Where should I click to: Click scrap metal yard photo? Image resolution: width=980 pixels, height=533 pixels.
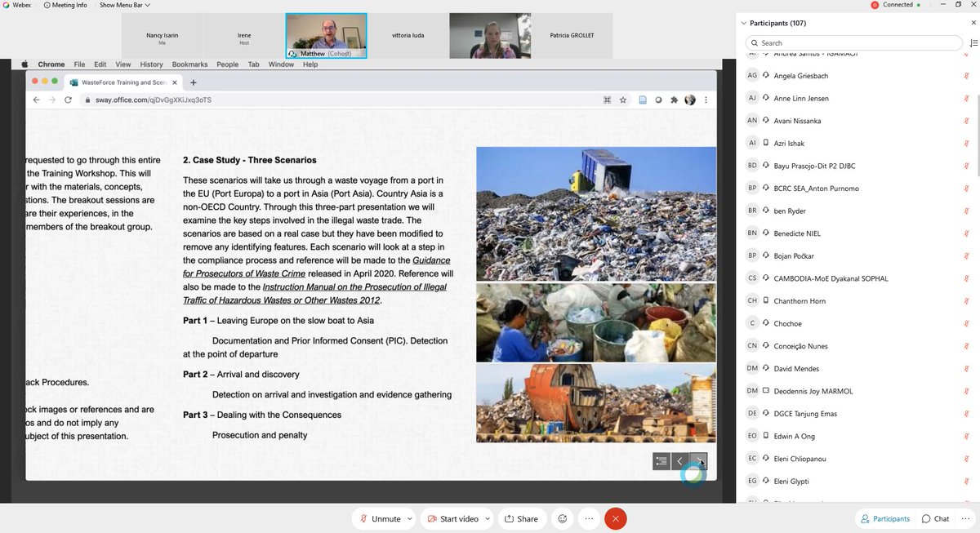point(596,404)
